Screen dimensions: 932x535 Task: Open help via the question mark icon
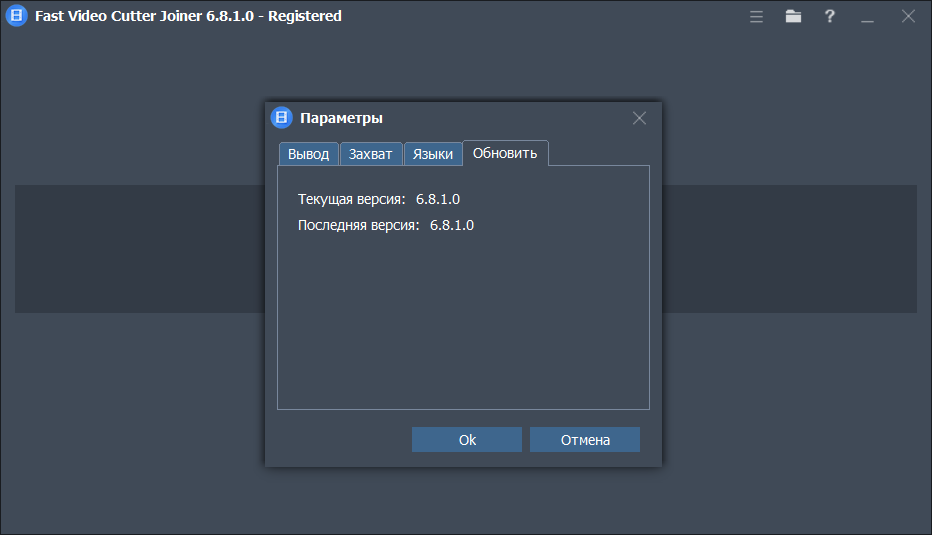pyautogui.click(x=829, y=16)
